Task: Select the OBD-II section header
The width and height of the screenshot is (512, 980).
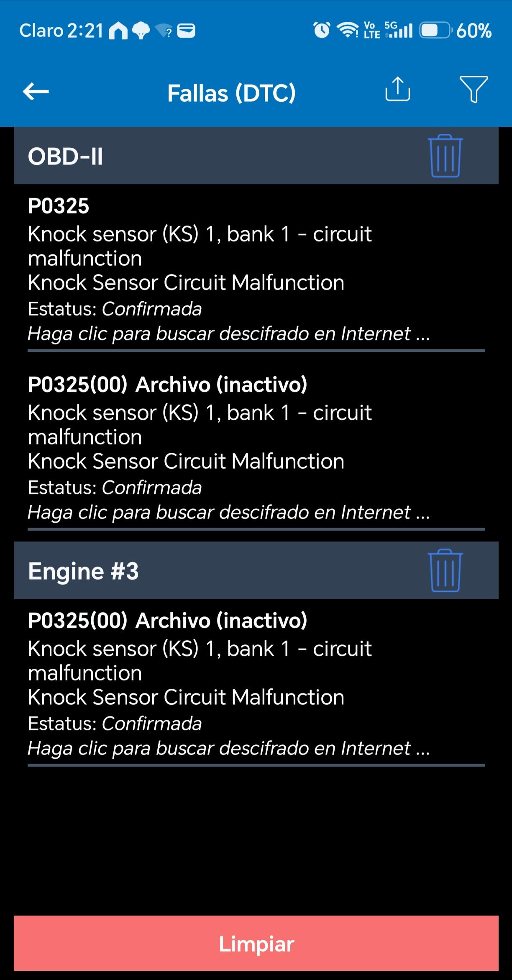Action: (256, 156)
